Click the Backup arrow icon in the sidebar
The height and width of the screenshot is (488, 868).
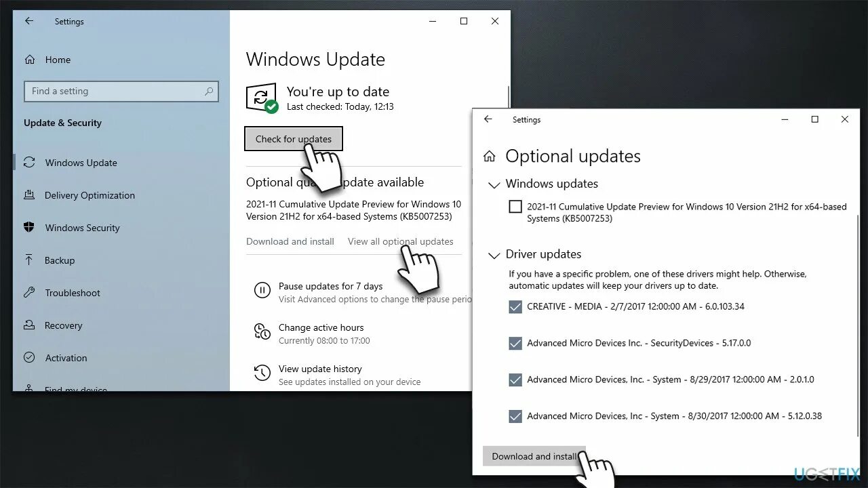coord(29,260)
